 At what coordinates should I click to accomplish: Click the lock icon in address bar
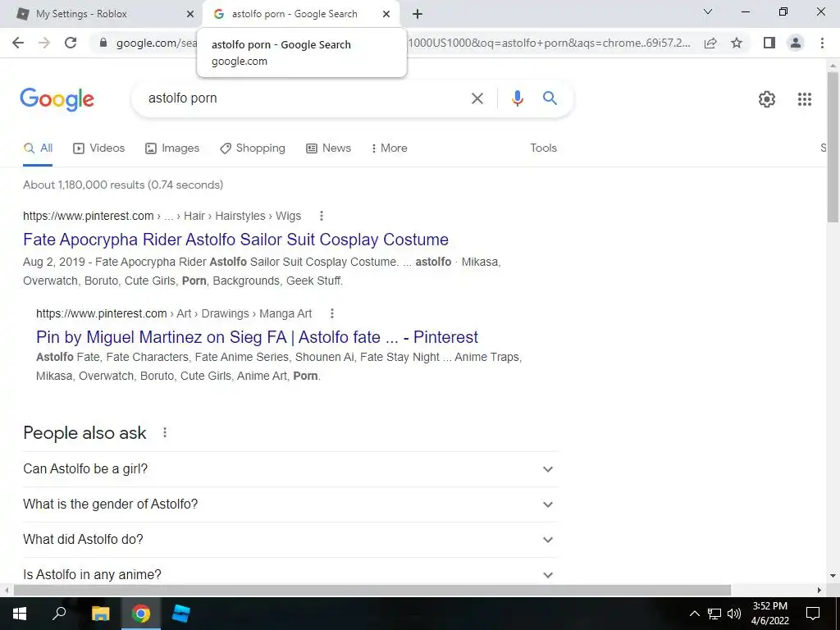[103, 43]
